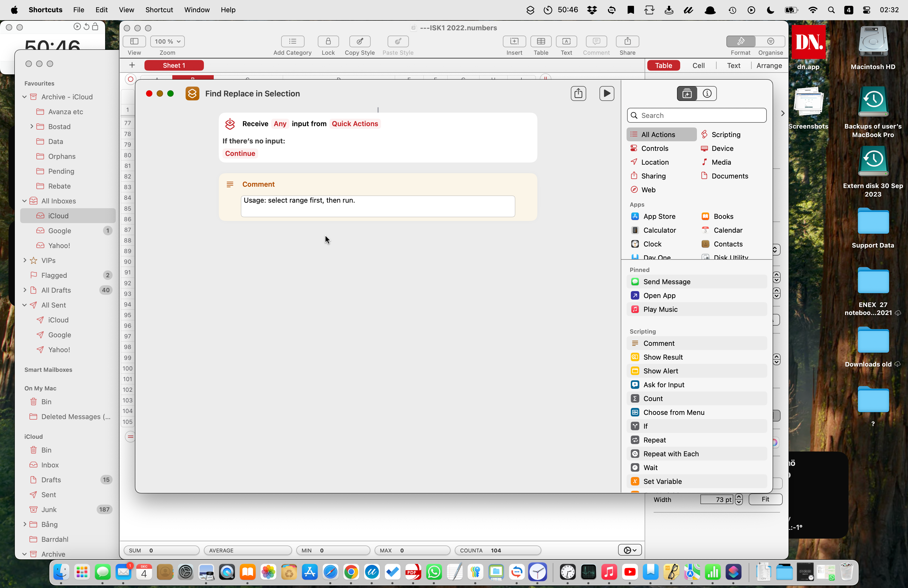
Task: Open the action library panel icon
Action: point(687,93)
